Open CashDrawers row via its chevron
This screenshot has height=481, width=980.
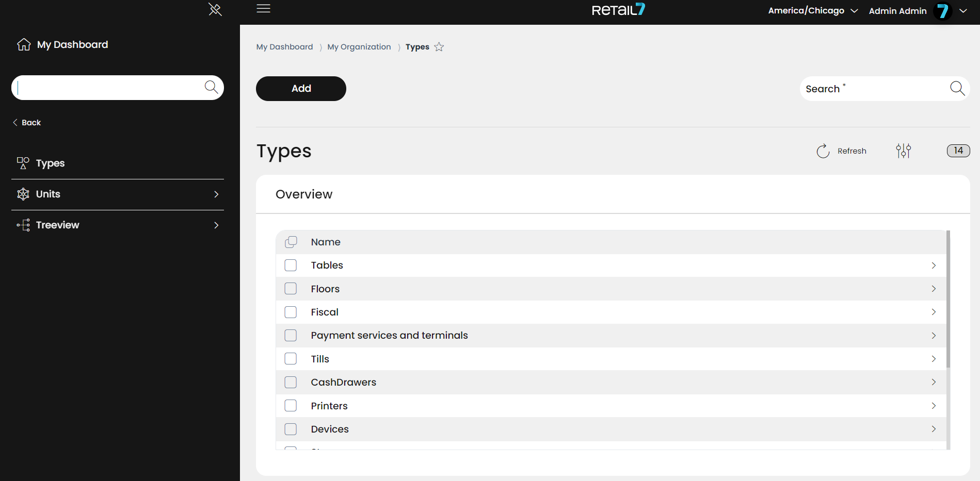[x=934, y=382]
